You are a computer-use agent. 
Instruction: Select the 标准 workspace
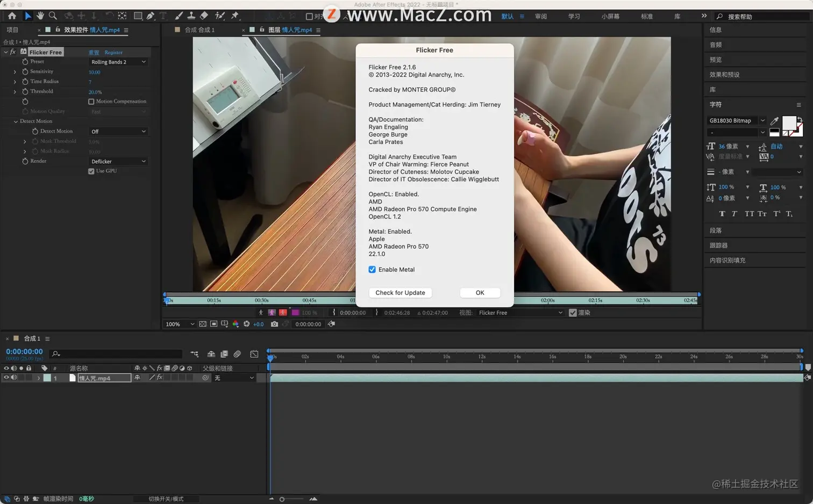point(647,17)
